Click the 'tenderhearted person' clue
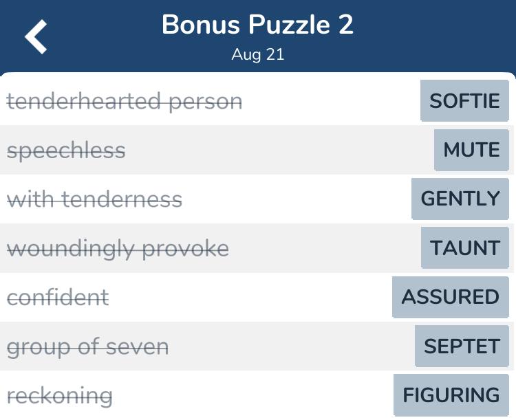 click(125, 101)
